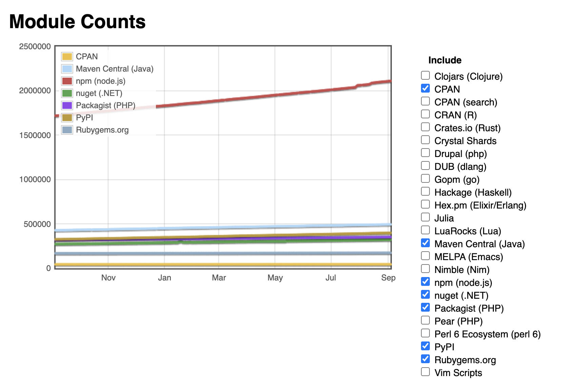This screenshot has width=562, height=392.
Task: Click the 'npm (node.js)' legend label
Action: pyautogui.click(x=101, y=81)
